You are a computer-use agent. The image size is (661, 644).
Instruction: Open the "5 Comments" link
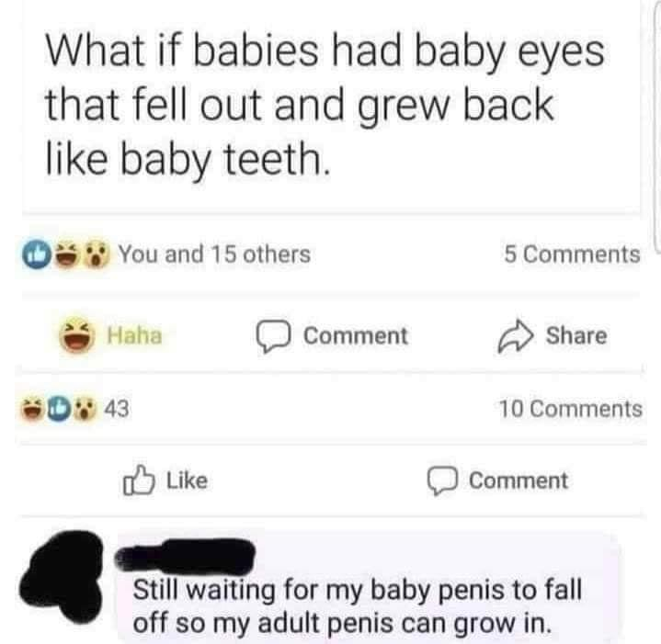[572, 254]
